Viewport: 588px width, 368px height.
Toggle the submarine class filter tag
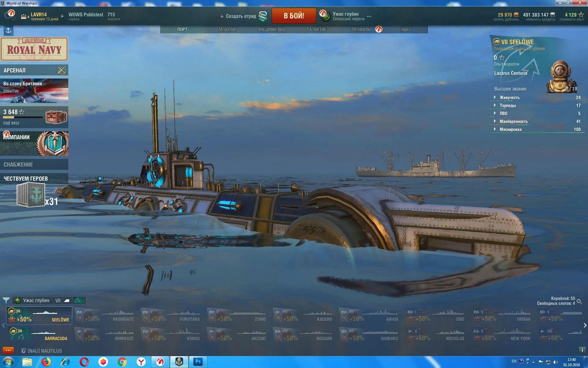tap(67, 301)
